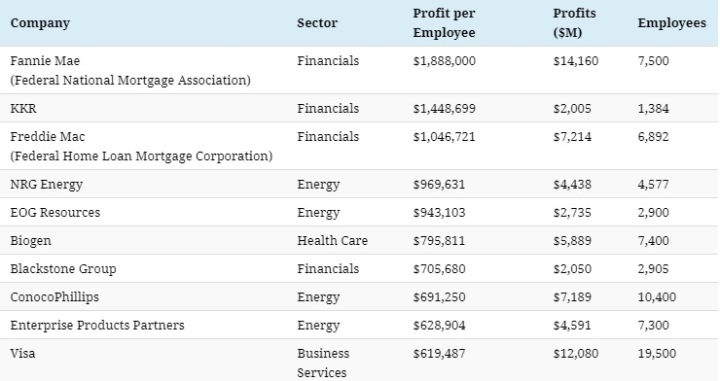Click the Biogen company name
The width and height of the screenshot is (720, 381).
(31, 241)
